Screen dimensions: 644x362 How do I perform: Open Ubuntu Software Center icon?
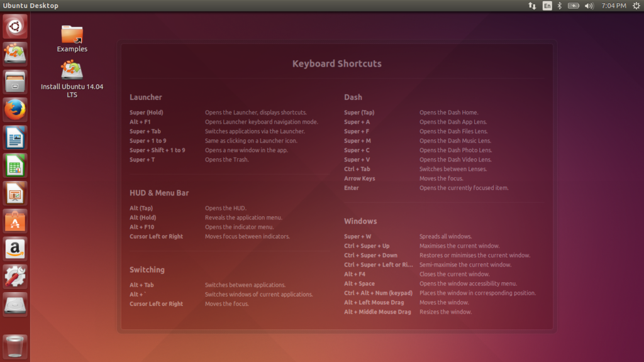coord(15,221)
